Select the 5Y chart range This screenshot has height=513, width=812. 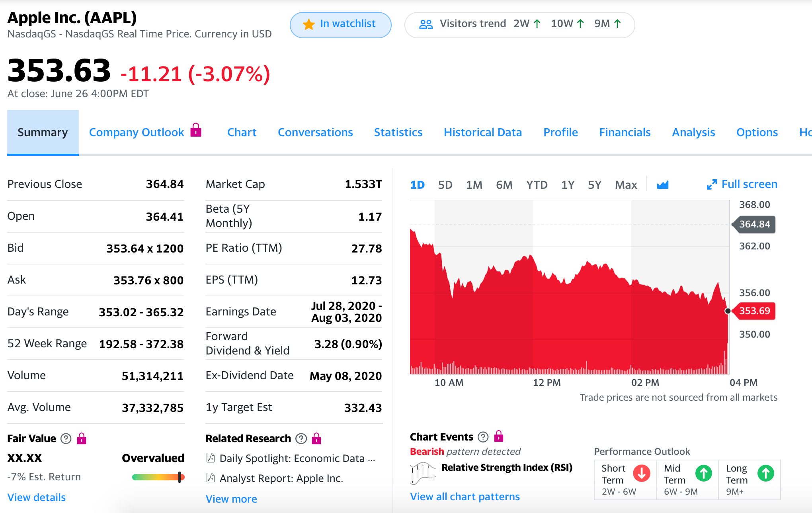[x=595, y=185]
